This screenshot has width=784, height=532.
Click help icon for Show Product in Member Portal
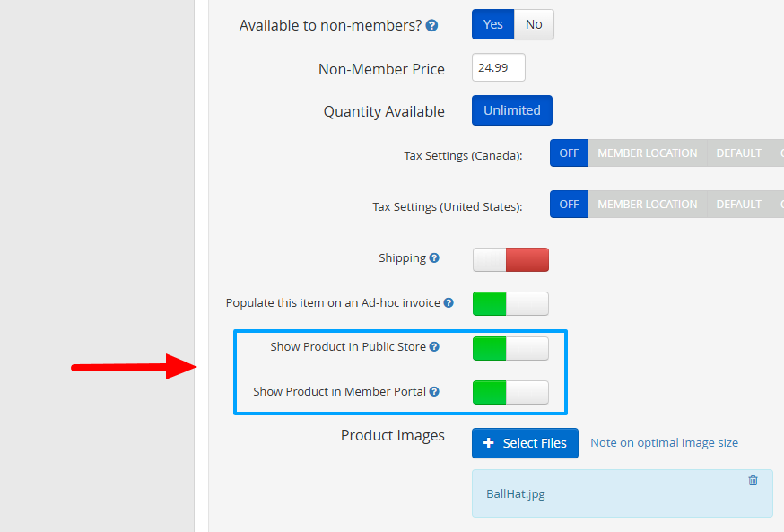pos(434,392)
